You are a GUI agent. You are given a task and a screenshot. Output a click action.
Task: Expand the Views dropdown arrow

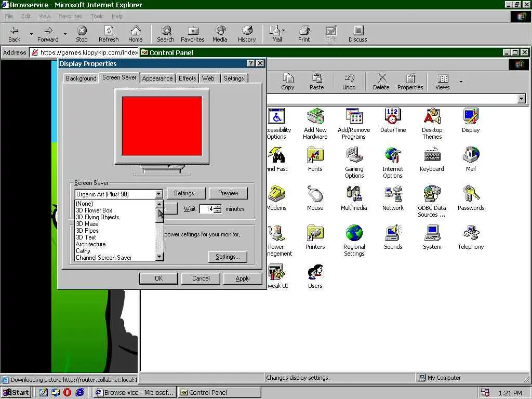point(461,82)
